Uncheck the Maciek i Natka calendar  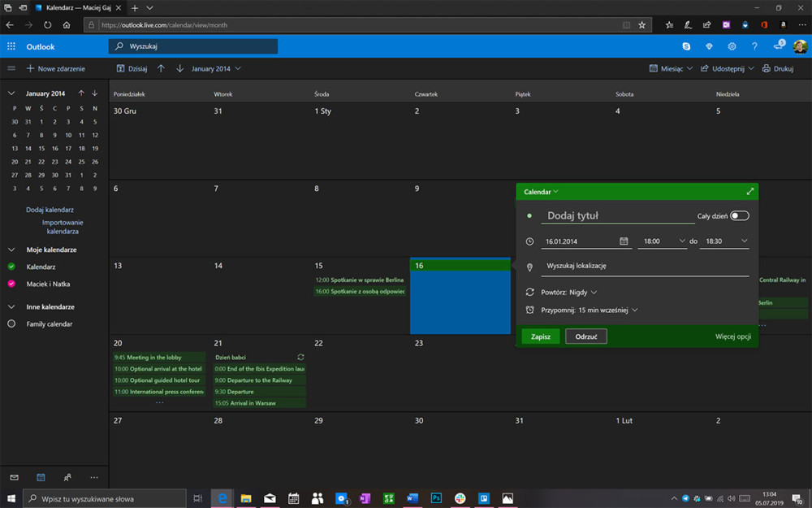pyautogui.click(x=11, y=284)
